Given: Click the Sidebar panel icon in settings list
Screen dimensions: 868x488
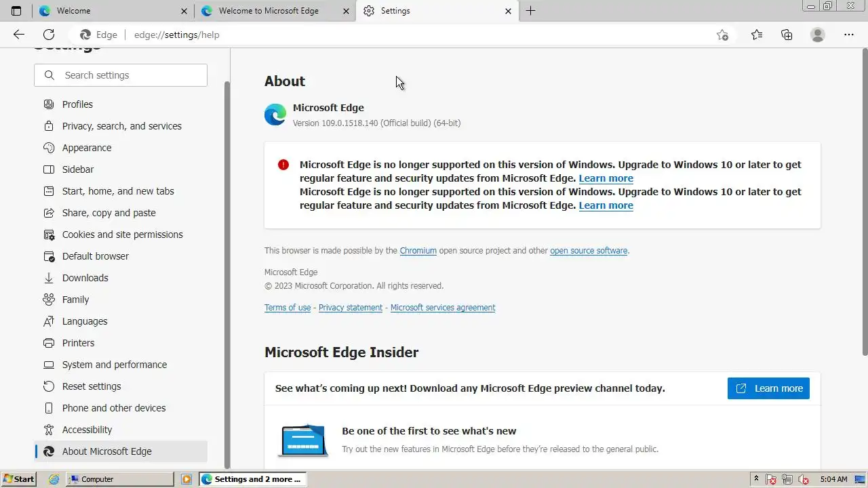Looking at the screenshot, I should 49,169.
